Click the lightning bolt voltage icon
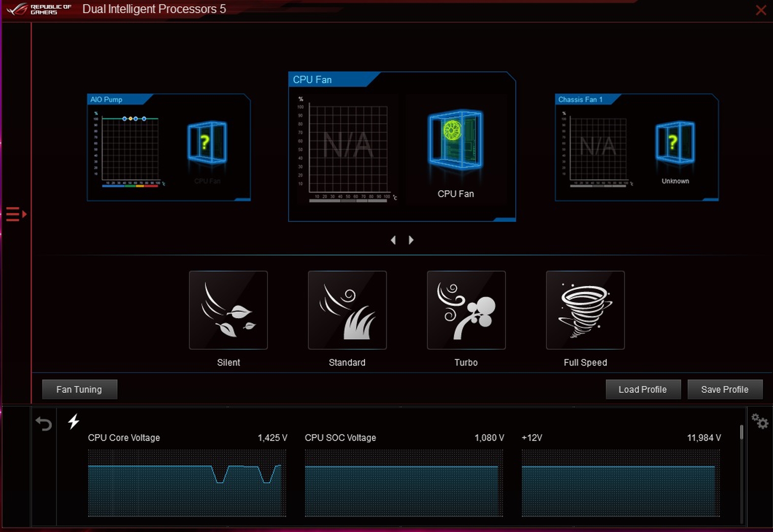The image size is (773, 532). tap(73, 421)
